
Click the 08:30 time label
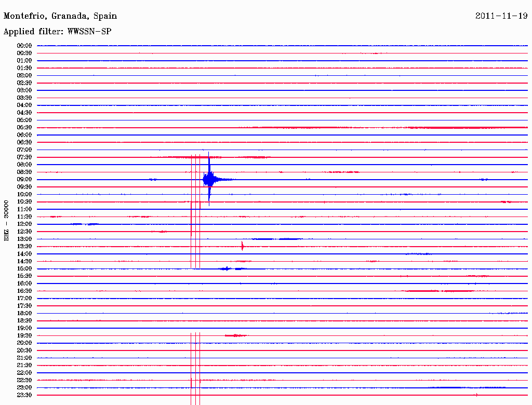click(24, 172)
